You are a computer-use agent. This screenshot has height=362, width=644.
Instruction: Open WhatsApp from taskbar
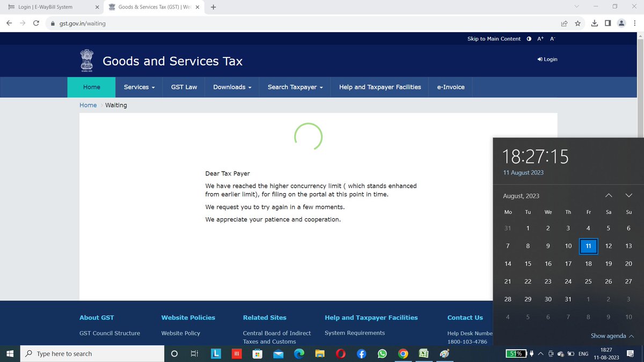pos(382,353)
